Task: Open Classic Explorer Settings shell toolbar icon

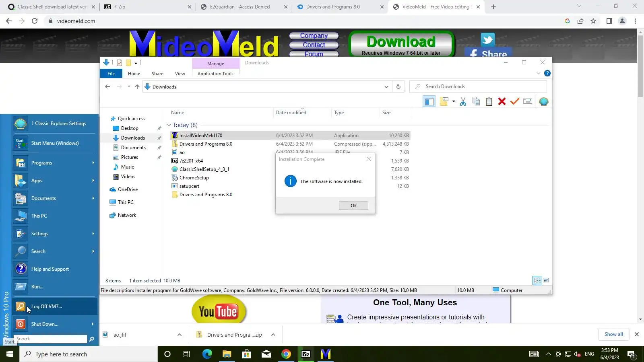Action: 543,102
